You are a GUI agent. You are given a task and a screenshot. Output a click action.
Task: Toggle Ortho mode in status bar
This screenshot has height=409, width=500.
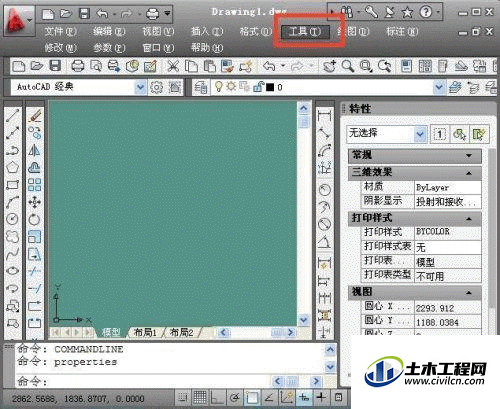(x=217, y=397)
